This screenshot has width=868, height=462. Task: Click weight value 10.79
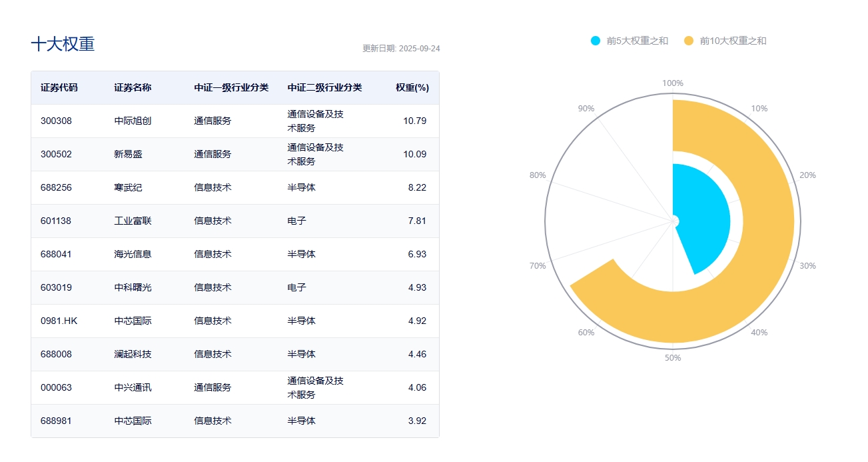point(415,121)
